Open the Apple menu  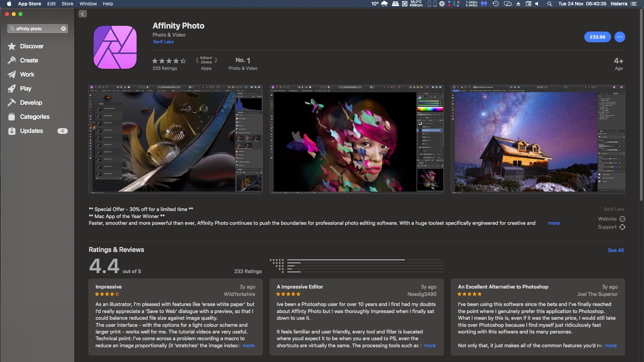click(9, 4)
